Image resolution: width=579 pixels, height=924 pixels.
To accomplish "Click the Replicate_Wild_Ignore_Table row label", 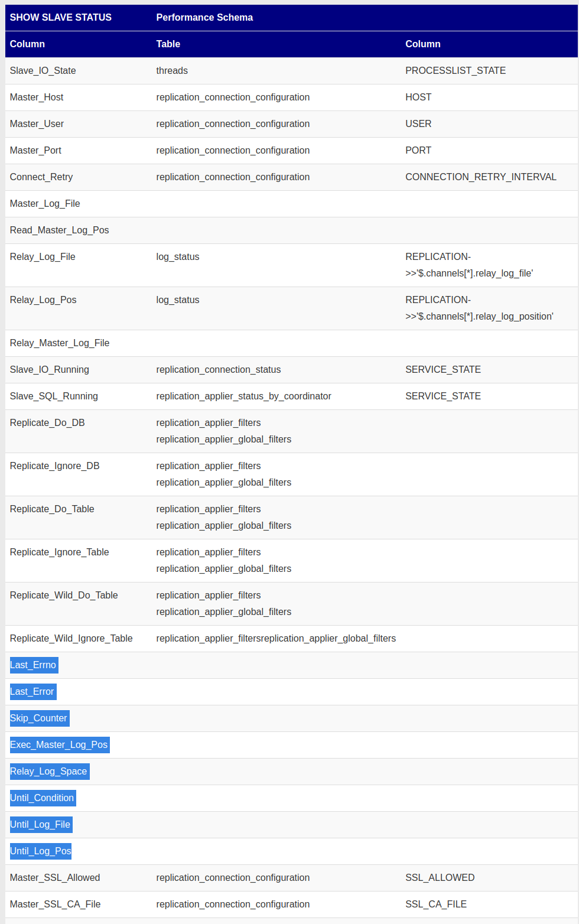I will coord(71,639).
